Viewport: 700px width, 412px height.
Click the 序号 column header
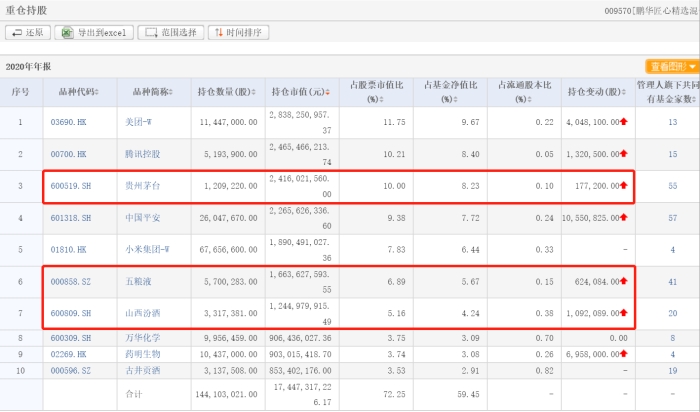pos(20,92)
